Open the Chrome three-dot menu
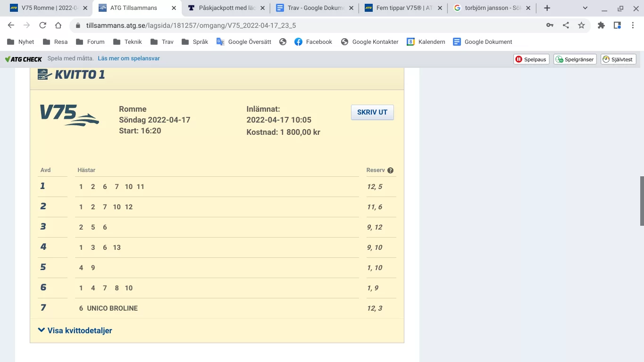Viewport: 644px width, 362px height. click(634, 25)
